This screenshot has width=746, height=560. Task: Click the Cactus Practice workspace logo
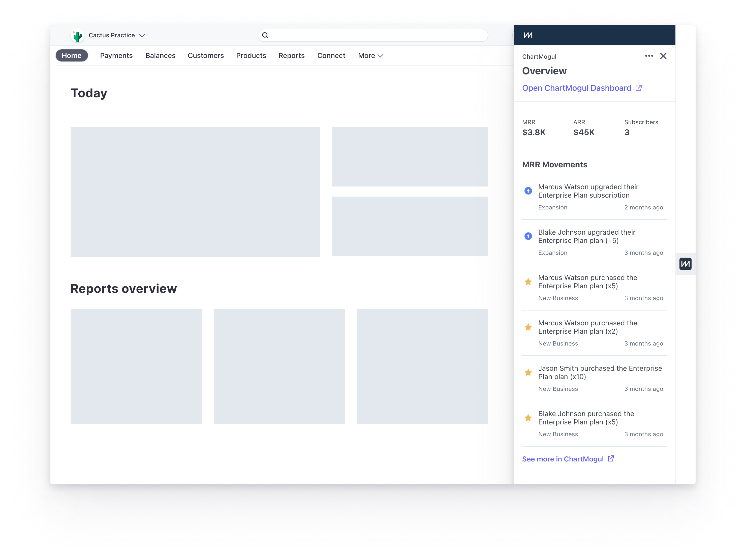pos(78,35)
